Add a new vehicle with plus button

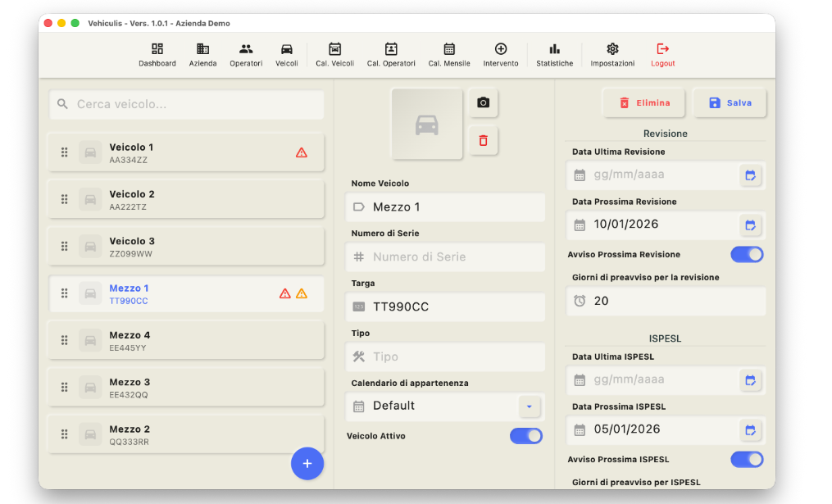click(x=307, y=464)
